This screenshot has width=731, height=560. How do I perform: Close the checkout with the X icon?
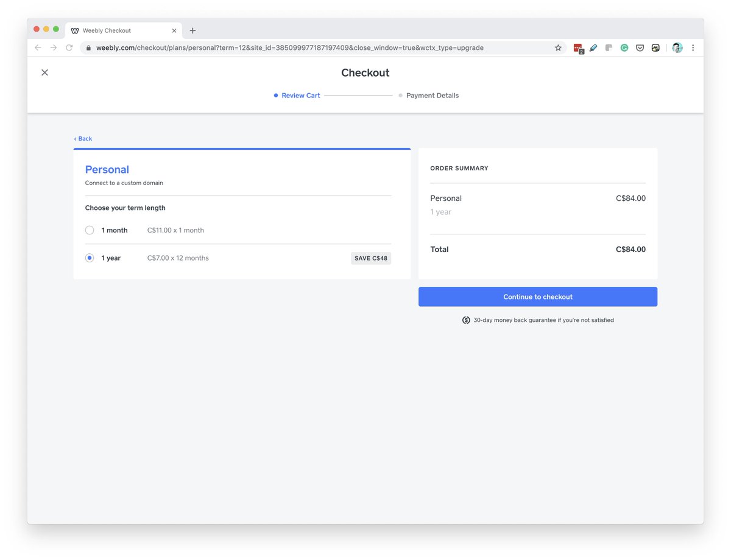(44, 72)
